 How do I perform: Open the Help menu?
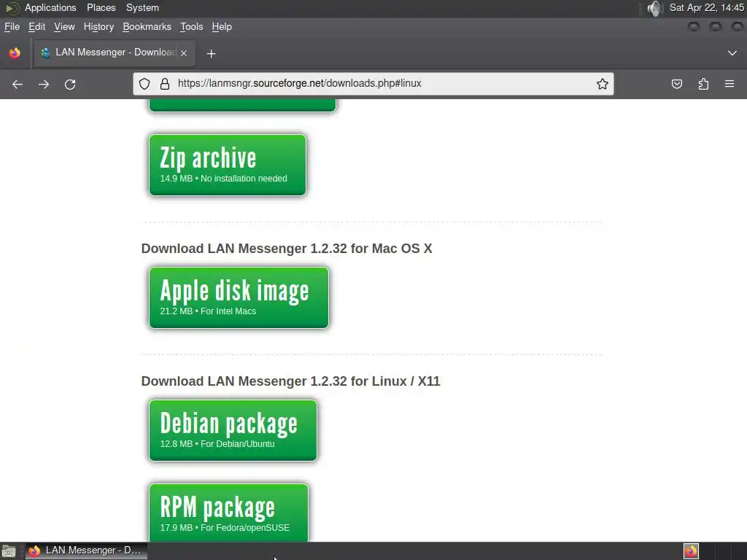point(222,27)
